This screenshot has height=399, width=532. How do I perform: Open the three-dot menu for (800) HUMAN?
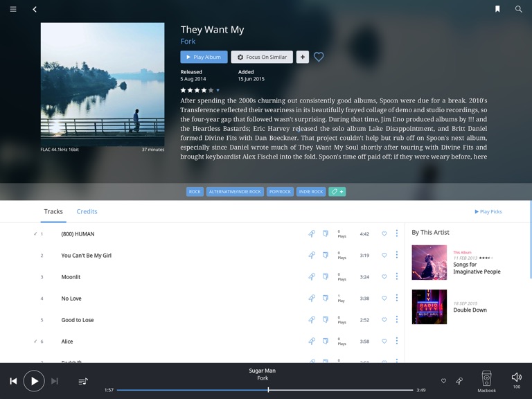[397, 233]
